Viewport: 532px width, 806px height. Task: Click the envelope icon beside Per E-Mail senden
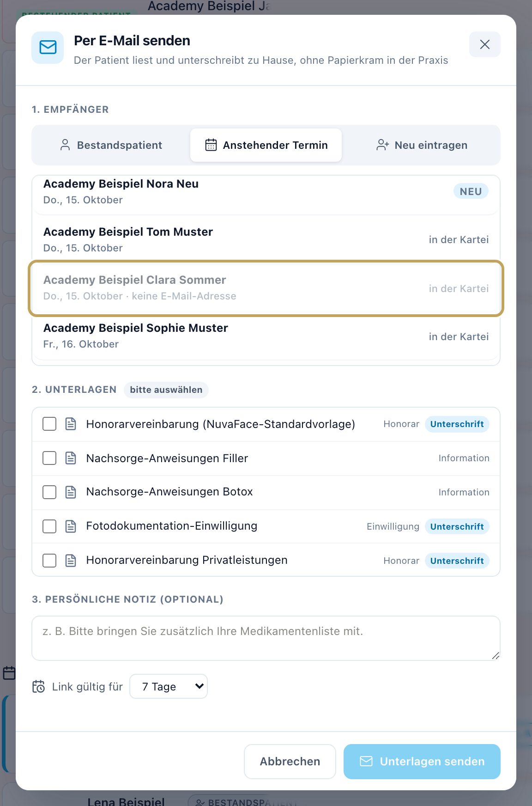(x=48, y=47)
